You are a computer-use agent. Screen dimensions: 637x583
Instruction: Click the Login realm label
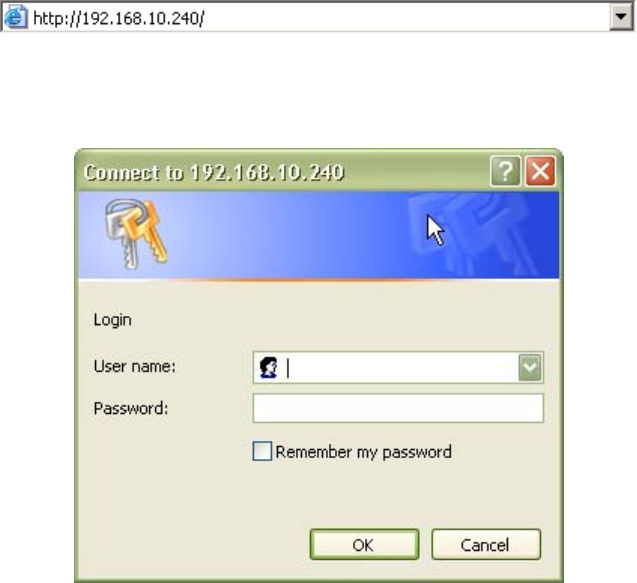pos(113,320)
